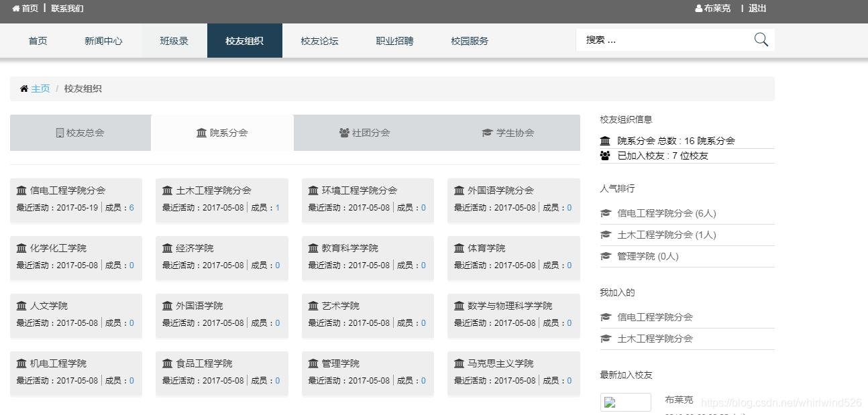
Task: Click graduation cap icon on 学生协会 tab
Action: [x=487, y=133]
